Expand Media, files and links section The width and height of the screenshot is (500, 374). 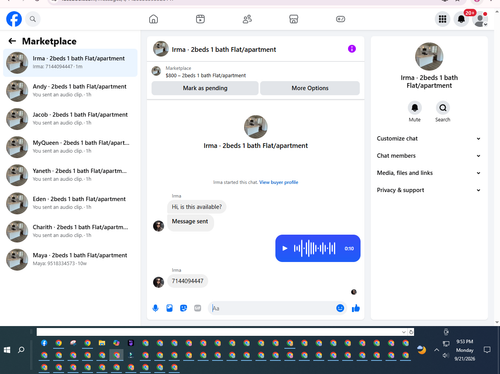coord(429,173)
